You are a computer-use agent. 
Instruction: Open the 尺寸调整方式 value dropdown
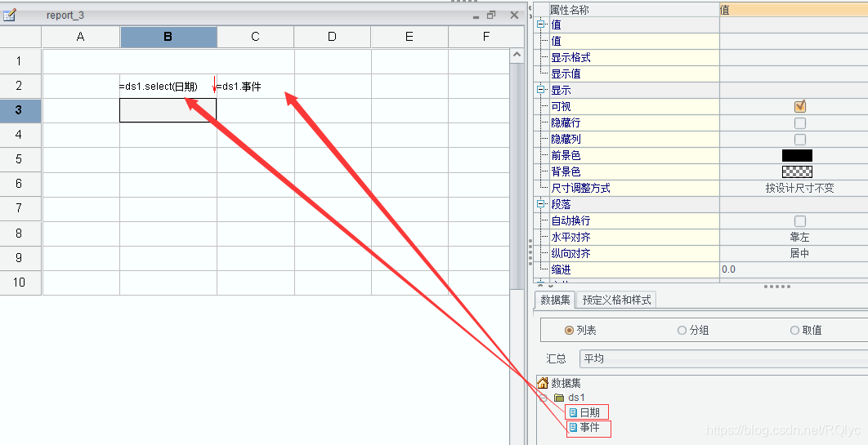[x=794, y=188]
